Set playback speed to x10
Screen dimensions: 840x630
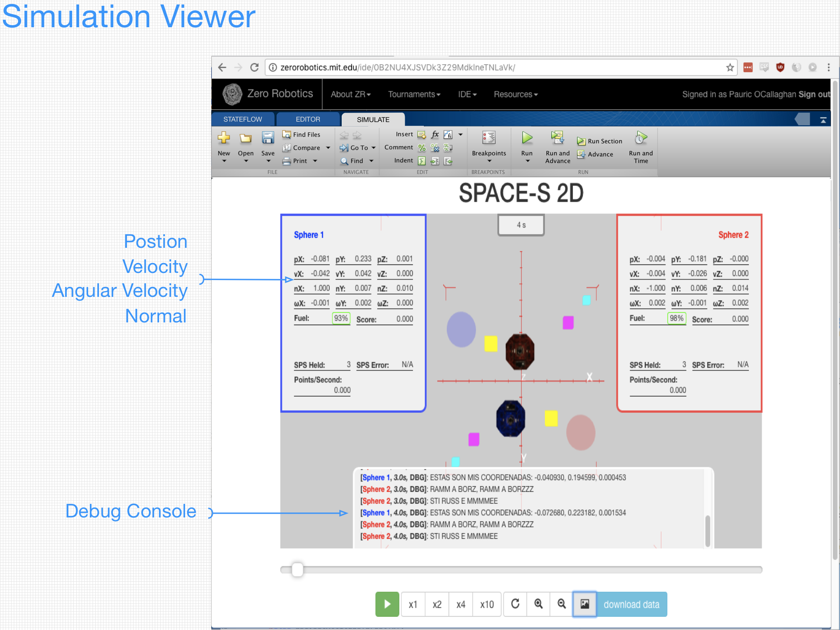click(x=487, y=604)
